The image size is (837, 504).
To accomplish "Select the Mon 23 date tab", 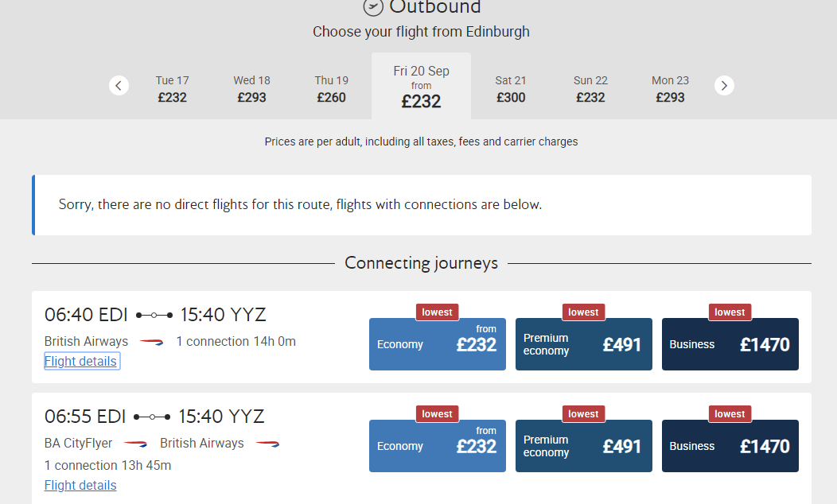I will tap(670, 89).
